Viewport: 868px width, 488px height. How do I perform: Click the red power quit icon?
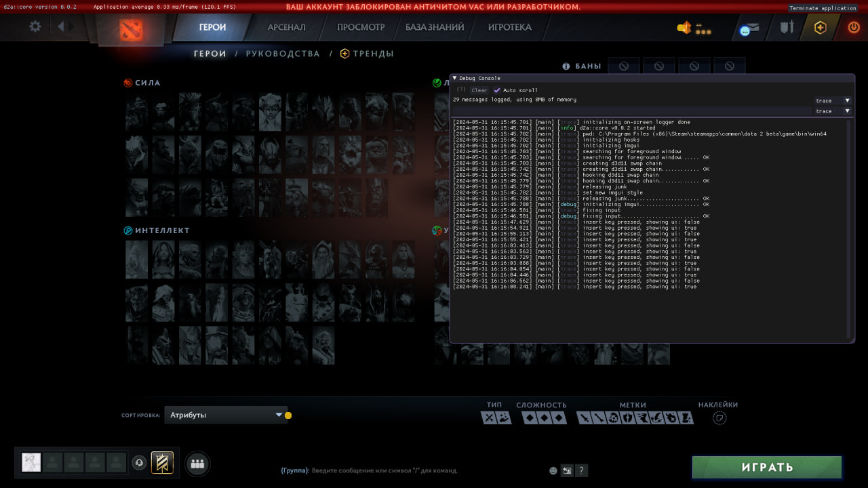click(854, 28)
